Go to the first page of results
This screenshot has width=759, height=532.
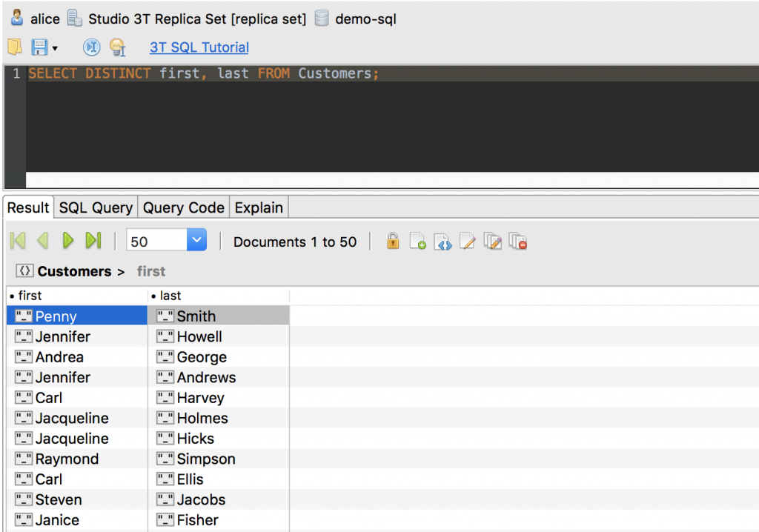tap(18, 240)
